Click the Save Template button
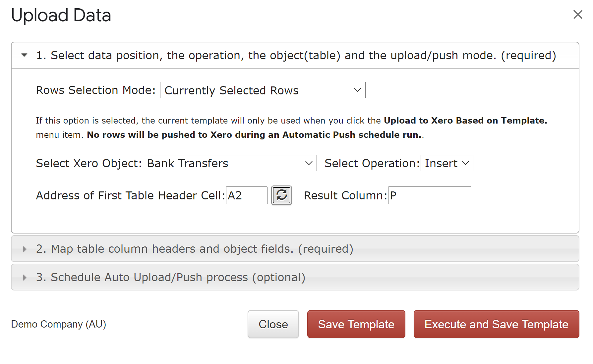 point(356,324)
